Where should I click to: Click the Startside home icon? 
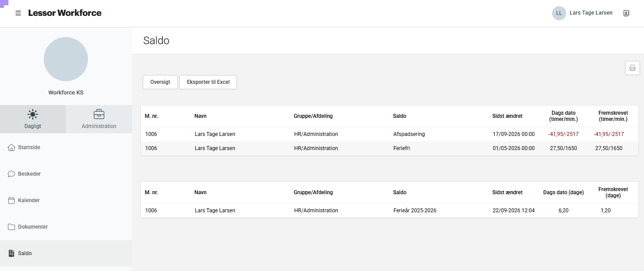click(11, 147)
